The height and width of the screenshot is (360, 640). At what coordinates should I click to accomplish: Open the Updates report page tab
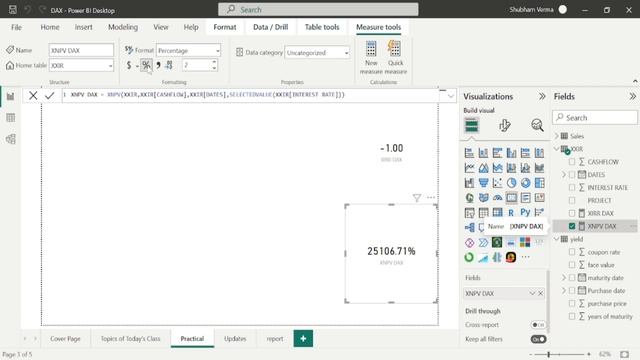235,339
